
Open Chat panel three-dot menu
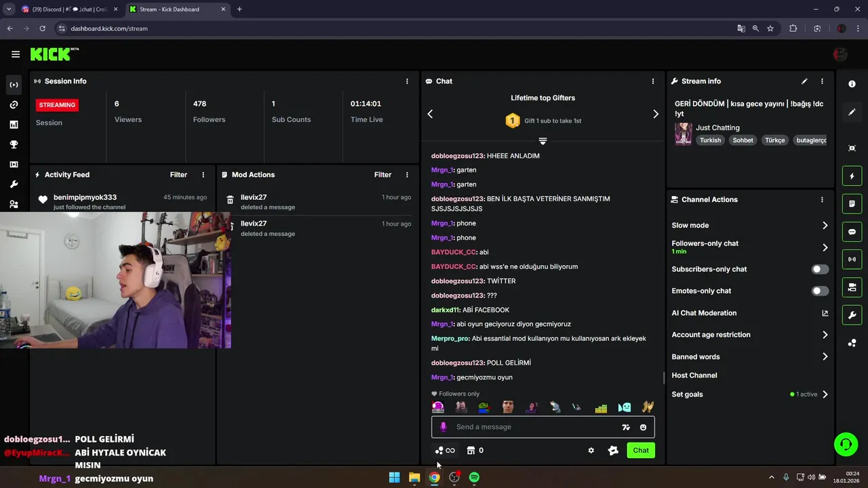point(653,81)
